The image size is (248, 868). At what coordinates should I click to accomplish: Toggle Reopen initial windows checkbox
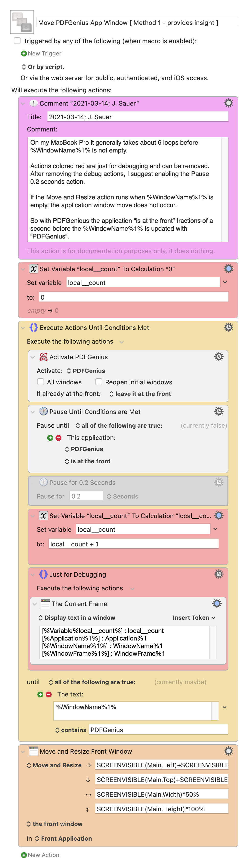click(x=99, y=382)
